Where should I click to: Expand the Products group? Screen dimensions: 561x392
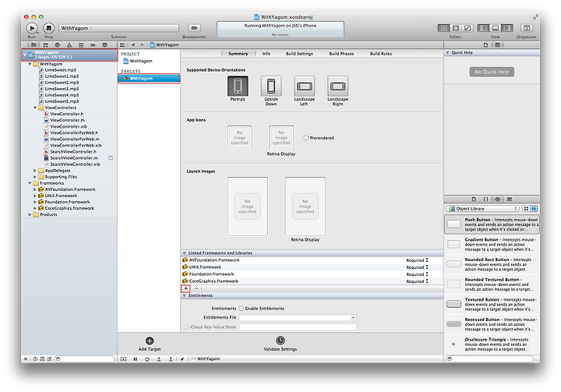pyautogui.click(x=30, y=215)
